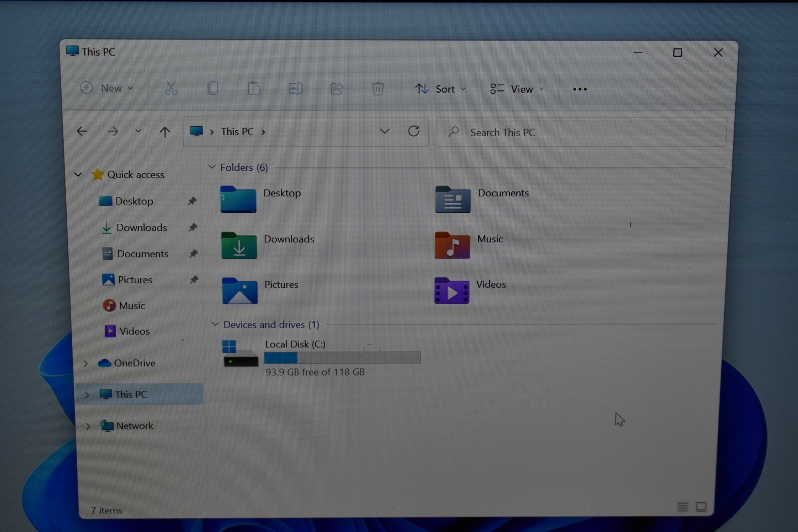Unpin Desktop using its pin icon
Image resolution: width=798 pixels, height=532 pixels.
click(x=192, y=201)
